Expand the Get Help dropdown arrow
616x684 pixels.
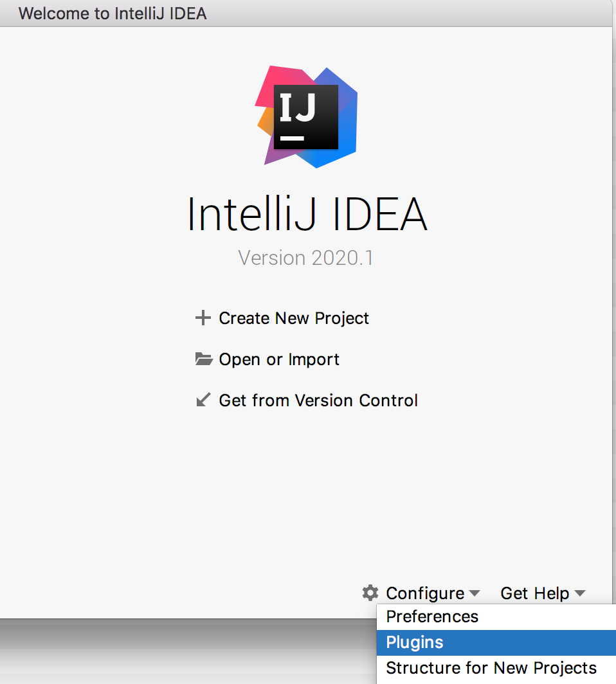coord(580,593)
